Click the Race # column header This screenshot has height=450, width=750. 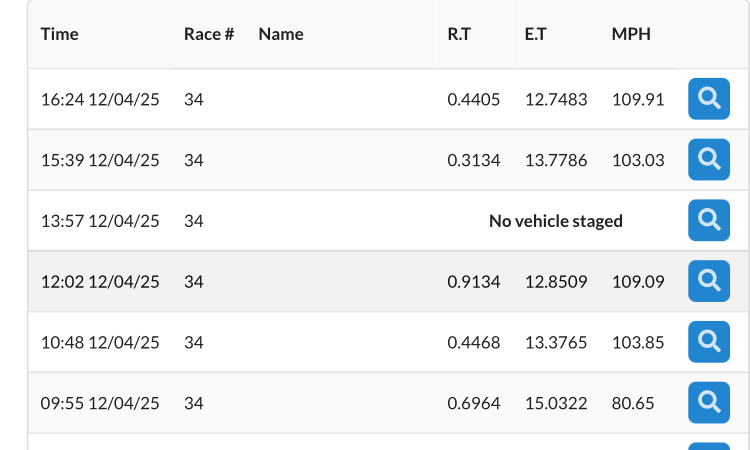pyautogui.click(x=209, y=34)
